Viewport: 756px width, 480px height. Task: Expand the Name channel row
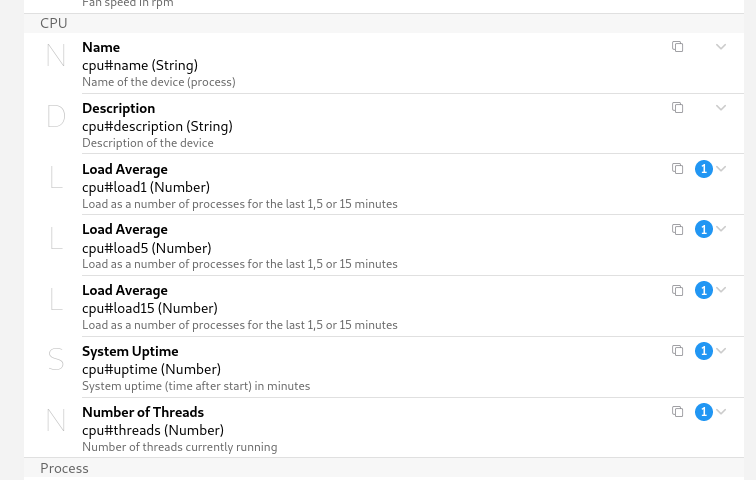point(721,47)
